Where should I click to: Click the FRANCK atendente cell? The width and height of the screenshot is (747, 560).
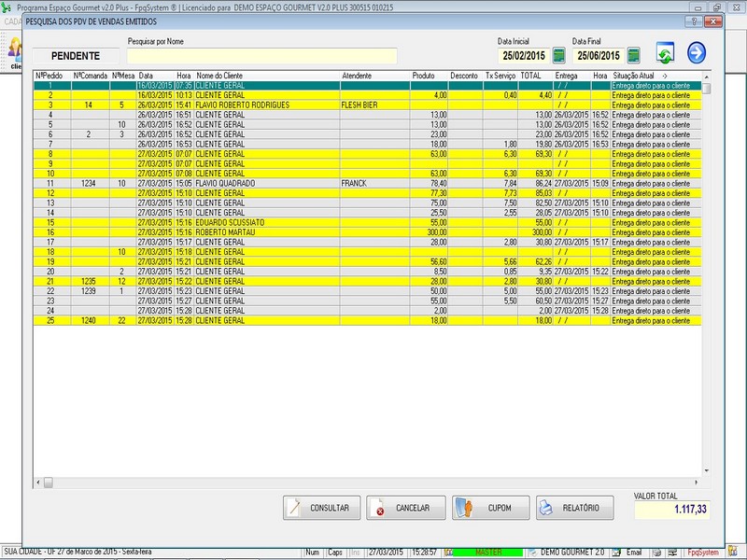375,183
